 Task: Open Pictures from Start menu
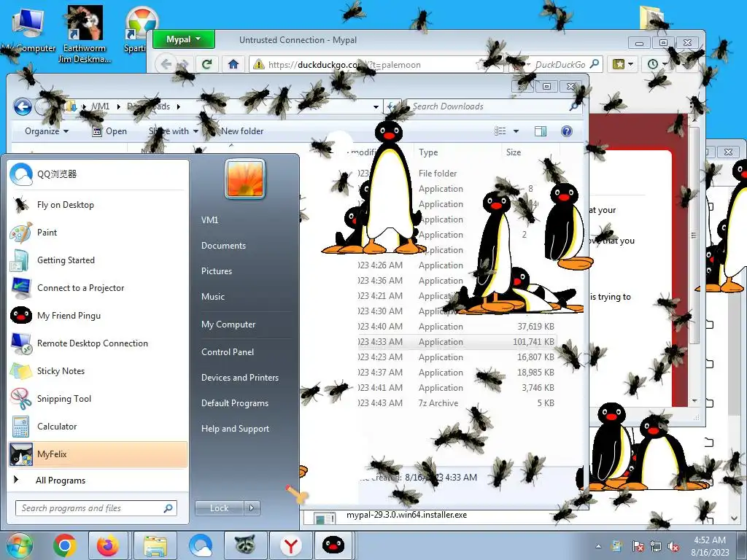(x=217, y=271)
